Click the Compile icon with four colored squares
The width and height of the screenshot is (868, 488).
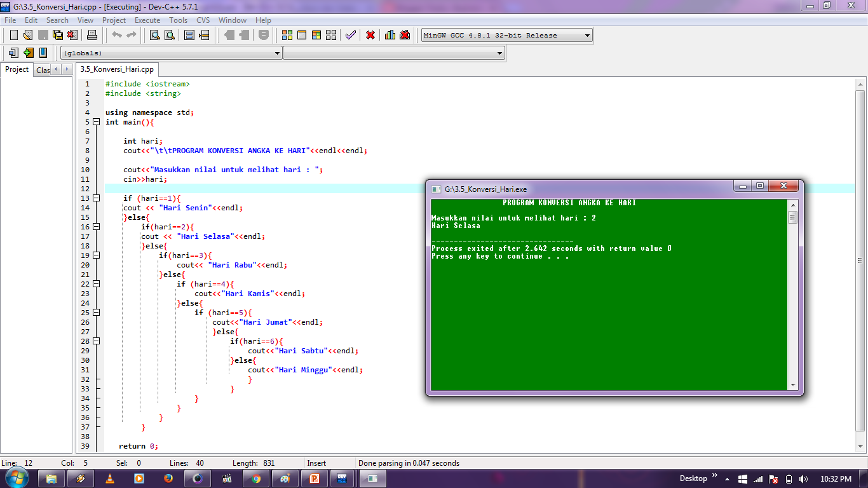[287, 35]
